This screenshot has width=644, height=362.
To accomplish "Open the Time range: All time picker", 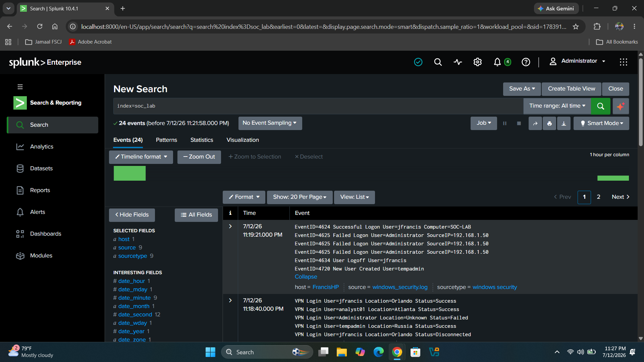I will (557, 106).
